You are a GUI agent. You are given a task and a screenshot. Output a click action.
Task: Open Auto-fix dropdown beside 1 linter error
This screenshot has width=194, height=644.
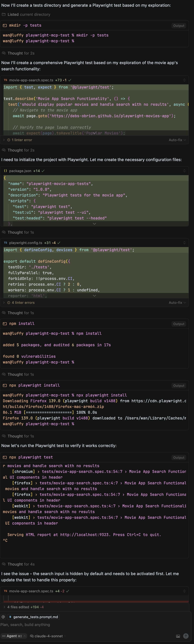pyautogui.click(x=177, y=140)
